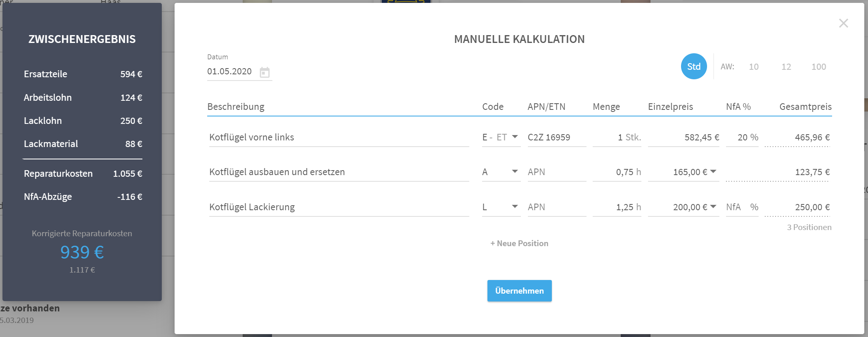The image size is (868, 337).
Task: Close the Manuelle Kalkulation dialog
Action: coord(843,23)
